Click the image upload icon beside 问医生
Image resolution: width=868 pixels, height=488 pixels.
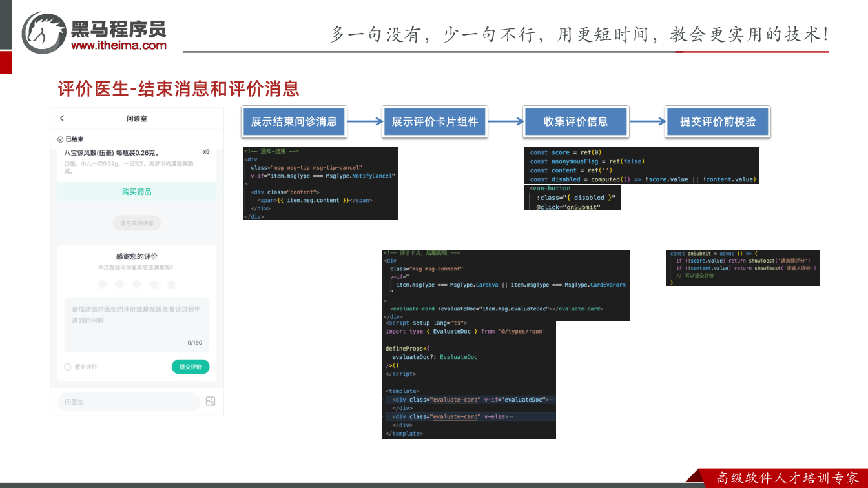point(211,402)
